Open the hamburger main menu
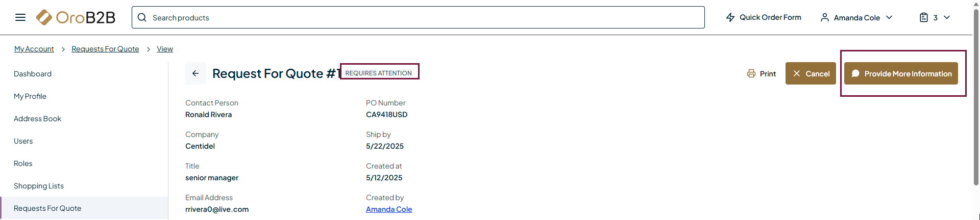980x220 pixels. 20,17
